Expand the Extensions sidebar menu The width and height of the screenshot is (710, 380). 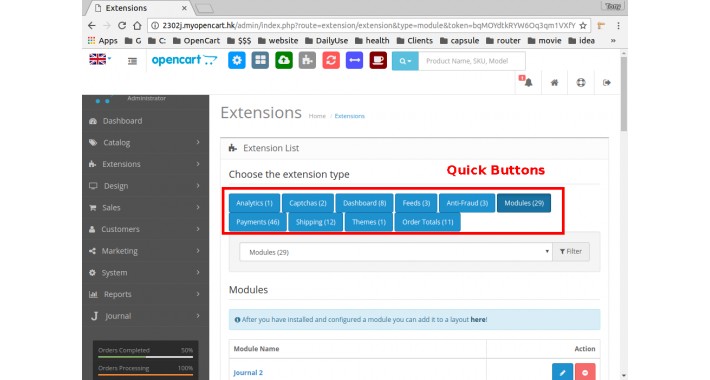click(x=146, y=164)
